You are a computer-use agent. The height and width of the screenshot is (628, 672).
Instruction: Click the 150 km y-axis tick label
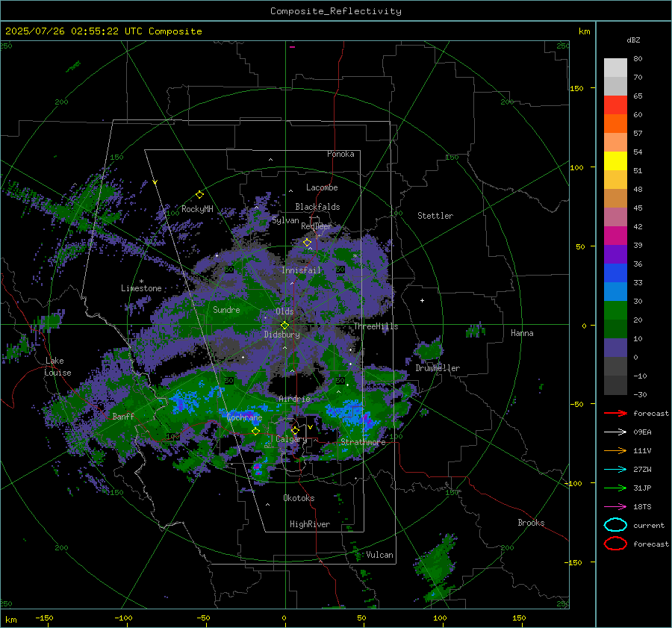tap(576, 88)
